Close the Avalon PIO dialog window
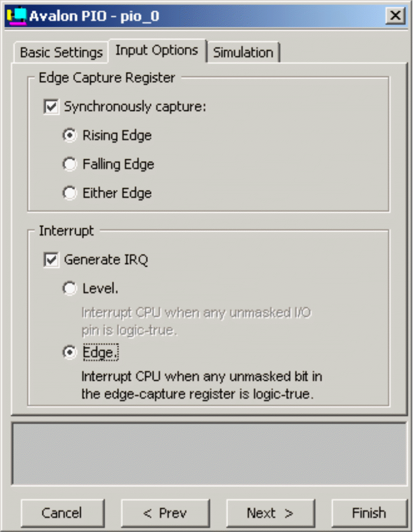 coord(395,16)
